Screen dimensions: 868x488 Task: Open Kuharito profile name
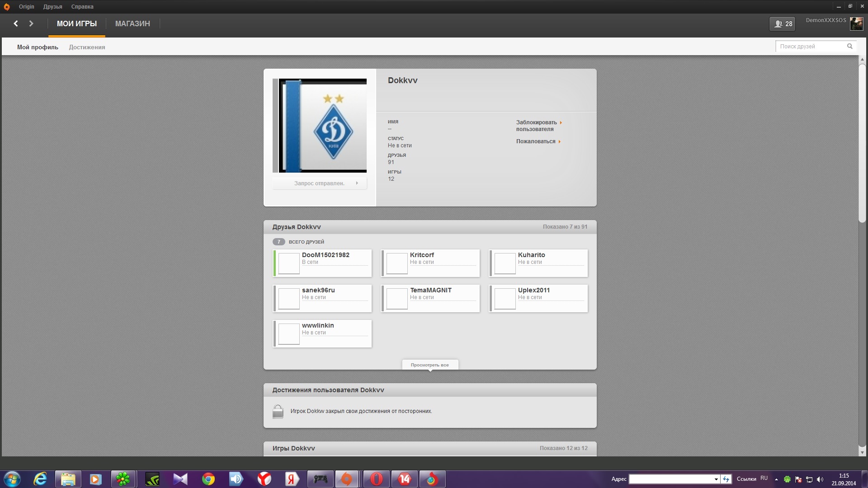(532, 255)
